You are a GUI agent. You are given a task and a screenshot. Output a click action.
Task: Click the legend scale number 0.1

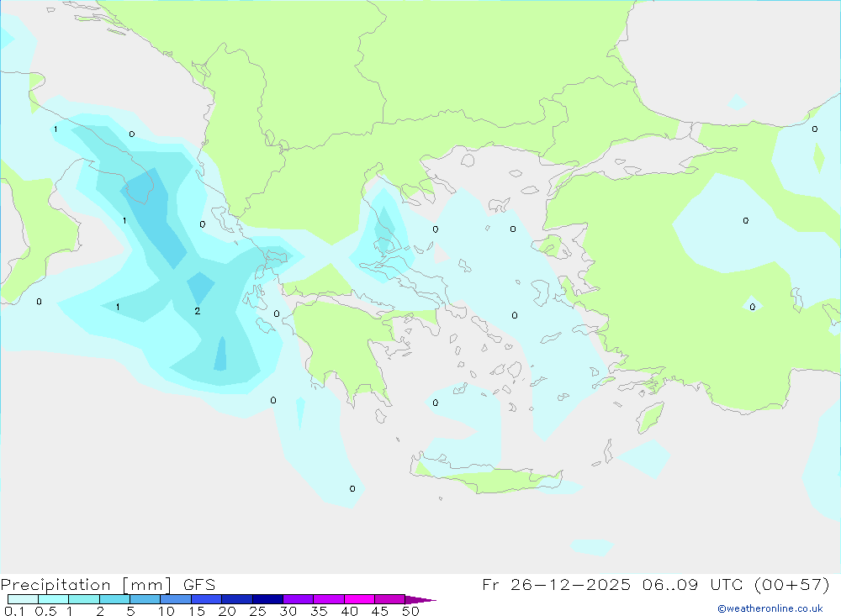click(x=14, y=611)
